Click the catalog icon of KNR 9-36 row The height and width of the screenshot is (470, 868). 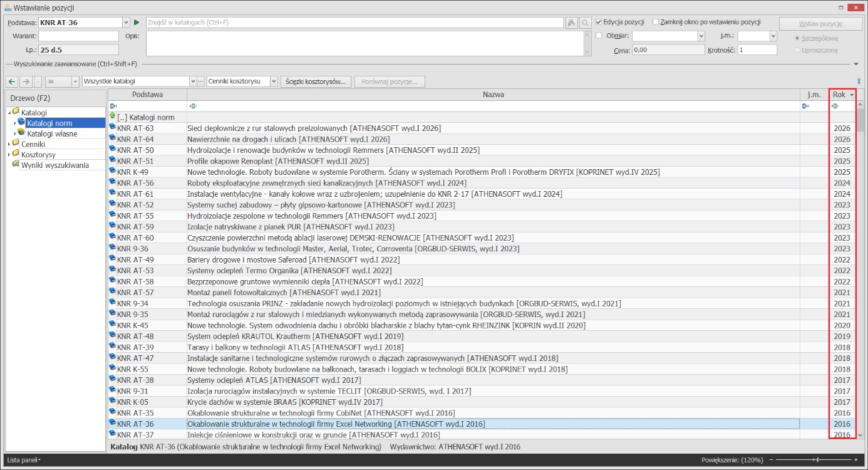point(113,248)
